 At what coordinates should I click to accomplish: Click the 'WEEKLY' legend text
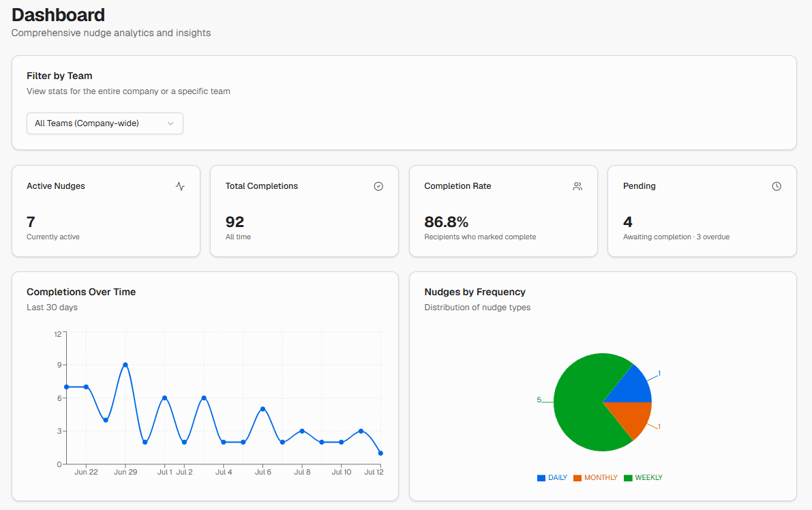pos(649,478)
